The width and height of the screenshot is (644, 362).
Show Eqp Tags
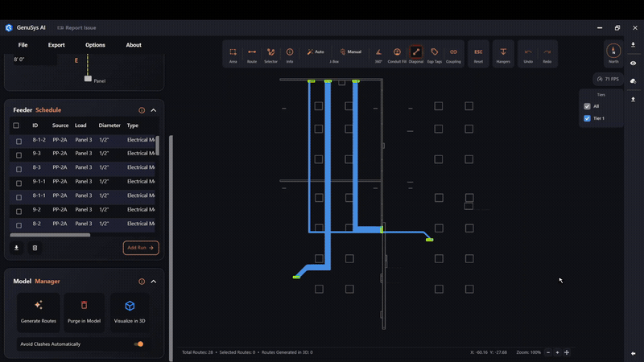click(x=435, y=55)
